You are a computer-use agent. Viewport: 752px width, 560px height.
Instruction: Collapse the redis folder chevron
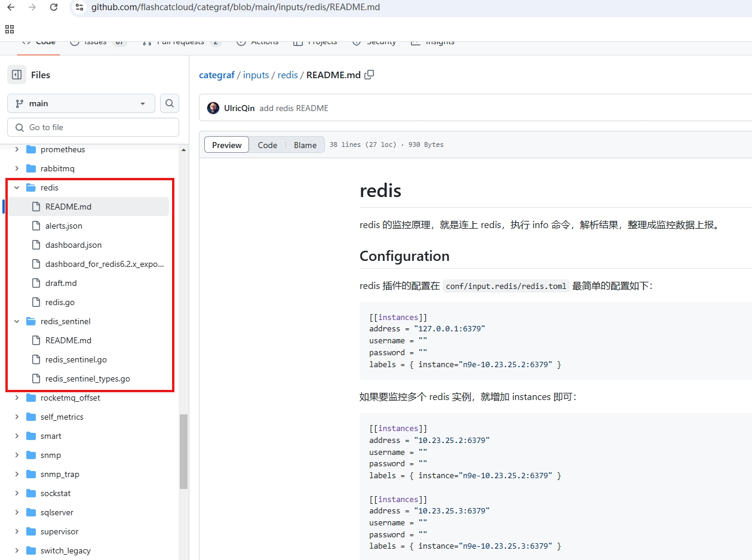tap(17, 187)
